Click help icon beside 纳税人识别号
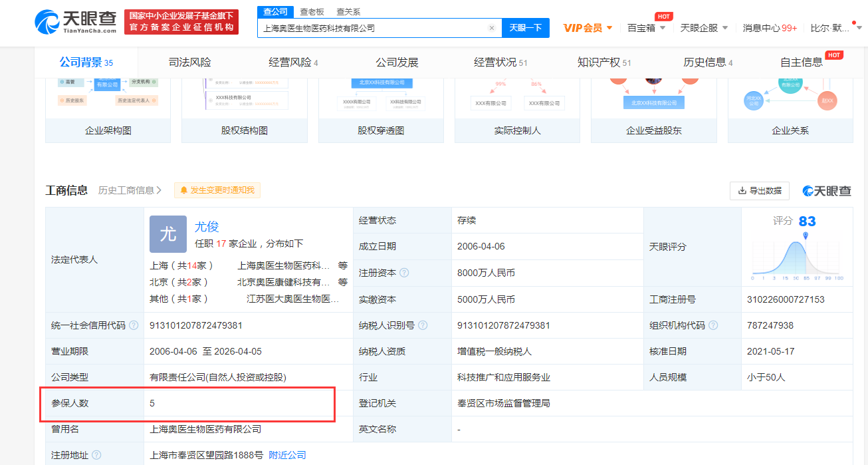The width and height of the screenshot is (868, 465). click(423, 325)
